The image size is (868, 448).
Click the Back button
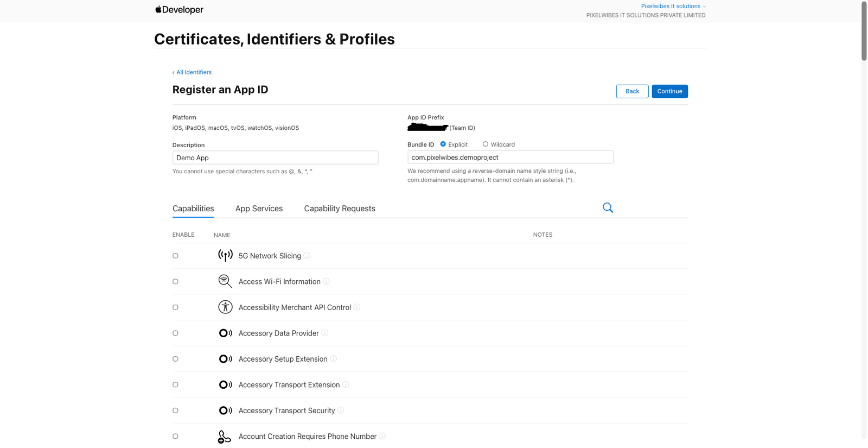pos(632,91)
